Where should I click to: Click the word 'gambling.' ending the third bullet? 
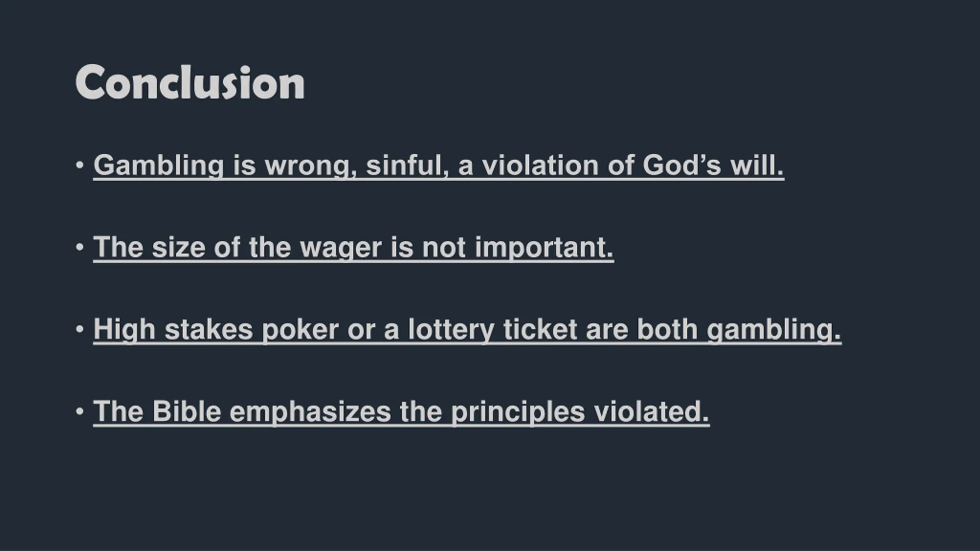774,330
